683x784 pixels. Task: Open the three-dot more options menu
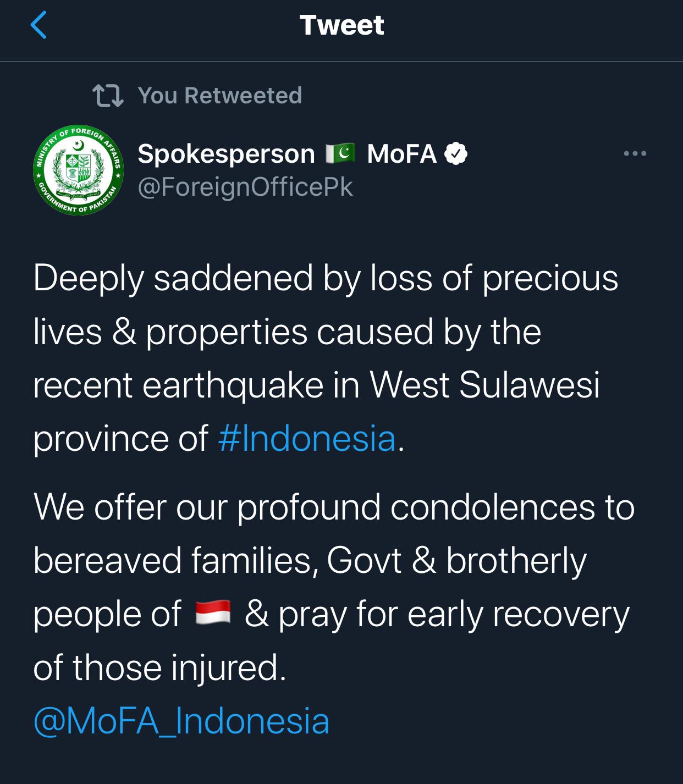point(635,153)
